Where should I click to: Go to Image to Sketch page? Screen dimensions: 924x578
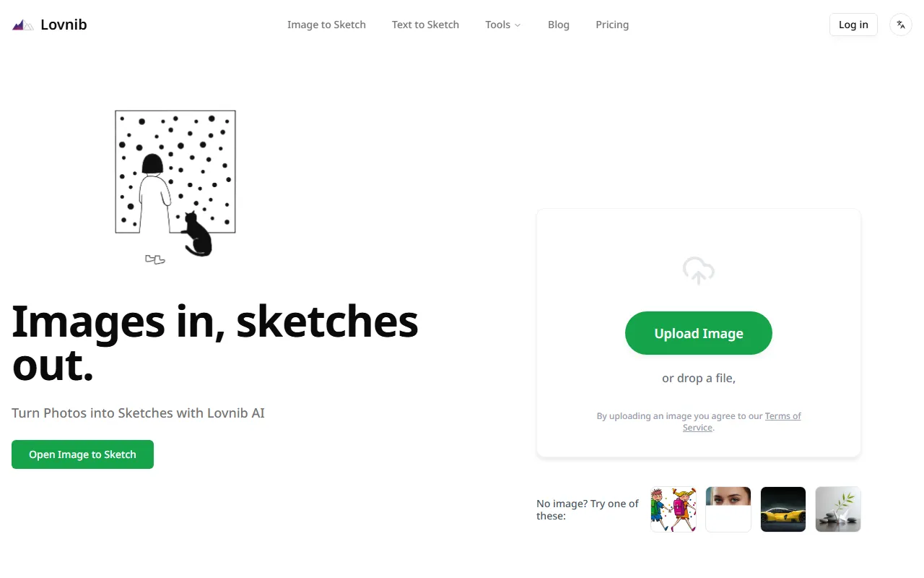click(326, 25)
